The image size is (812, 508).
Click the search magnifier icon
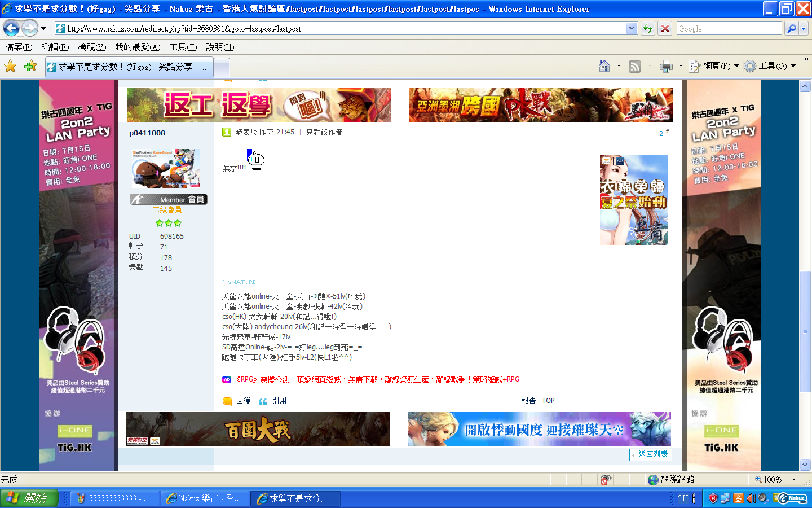point(792,28)
